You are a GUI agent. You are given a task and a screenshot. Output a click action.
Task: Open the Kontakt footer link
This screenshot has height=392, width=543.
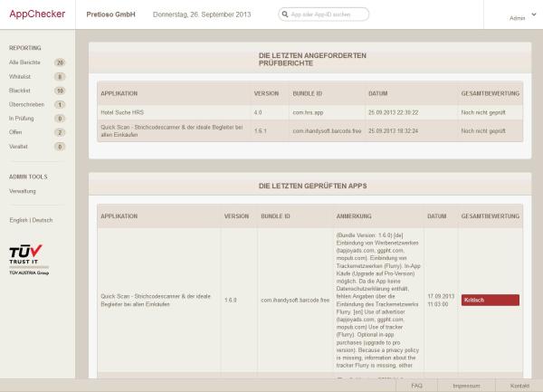tap(519, 386)
